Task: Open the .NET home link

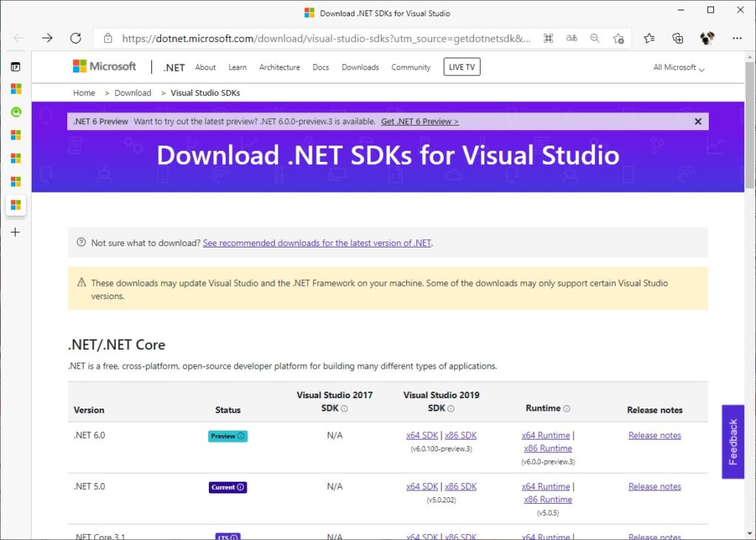Action: coord(174,67)
